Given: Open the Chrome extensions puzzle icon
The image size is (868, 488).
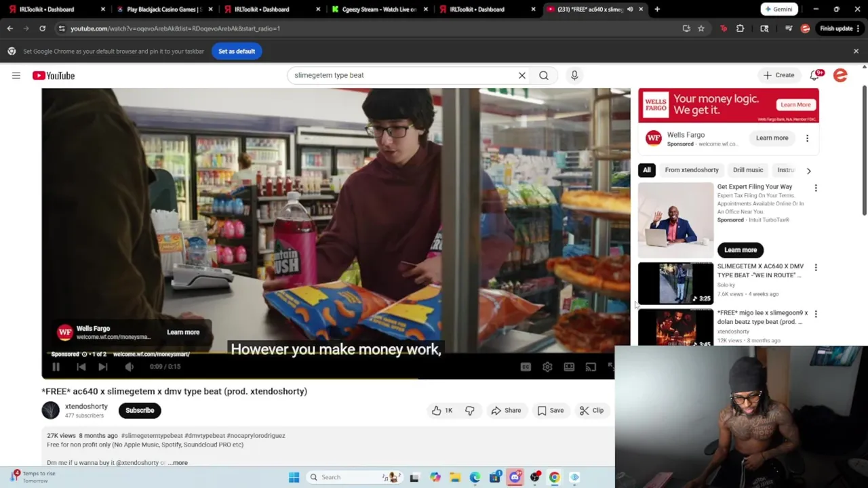Looking at the screenshot, I should (x=740, y=28).
